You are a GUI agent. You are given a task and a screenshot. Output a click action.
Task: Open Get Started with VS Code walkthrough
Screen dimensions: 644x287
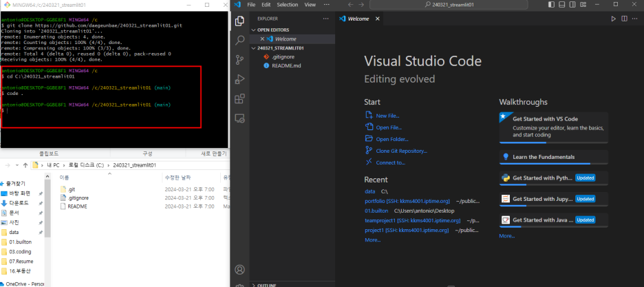[554, 127]
